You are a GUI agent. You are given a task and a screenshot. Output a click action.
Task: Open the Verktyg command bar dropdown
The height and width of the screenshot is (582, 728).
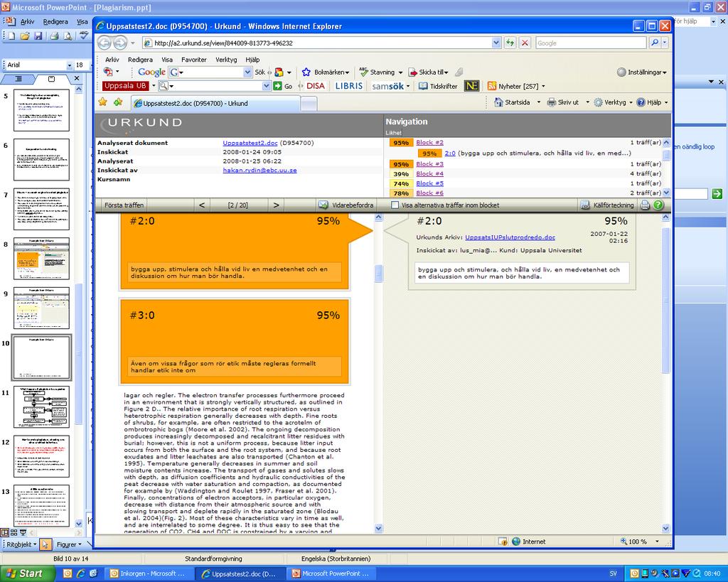point(631,102)
